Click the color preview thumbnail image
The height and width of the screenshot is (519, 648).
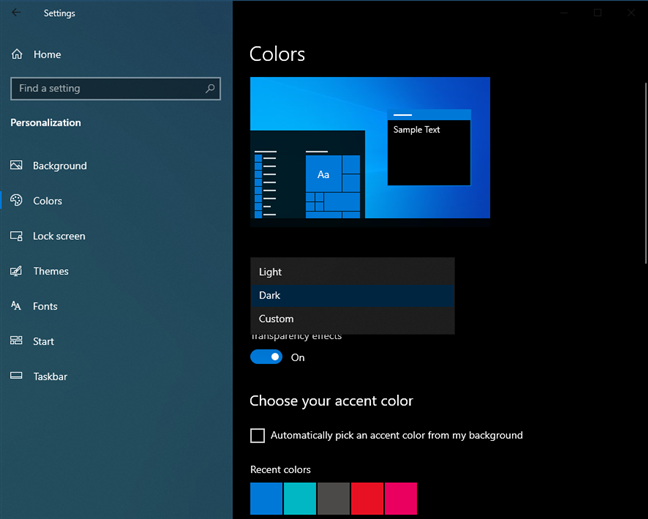click(370, 147)
